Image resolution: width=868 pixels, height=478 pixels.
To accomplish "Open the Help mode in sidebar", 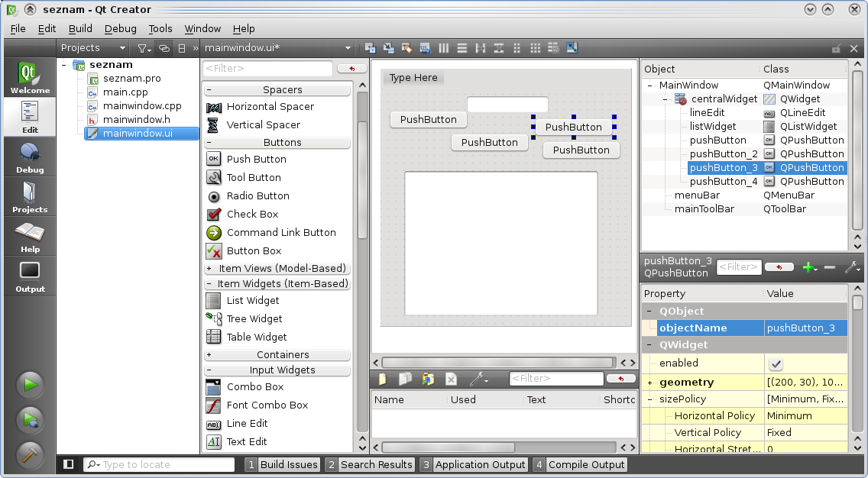I will pos(30,237).
